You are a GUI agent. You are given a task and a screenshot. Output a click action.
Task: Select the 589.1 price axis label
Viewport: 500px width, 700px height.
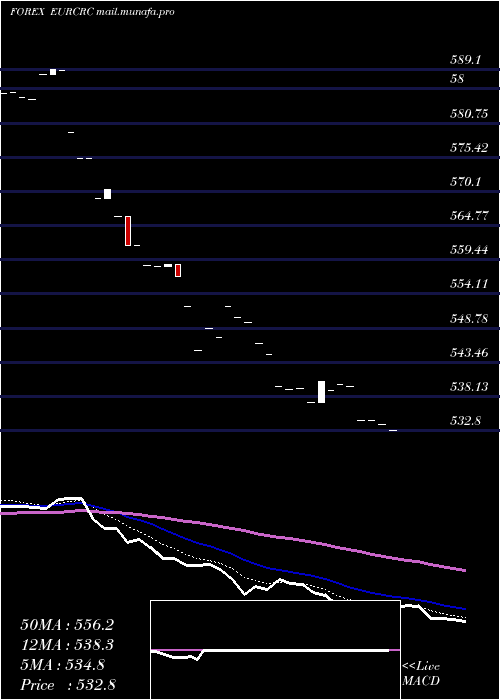tap(465, 60)
